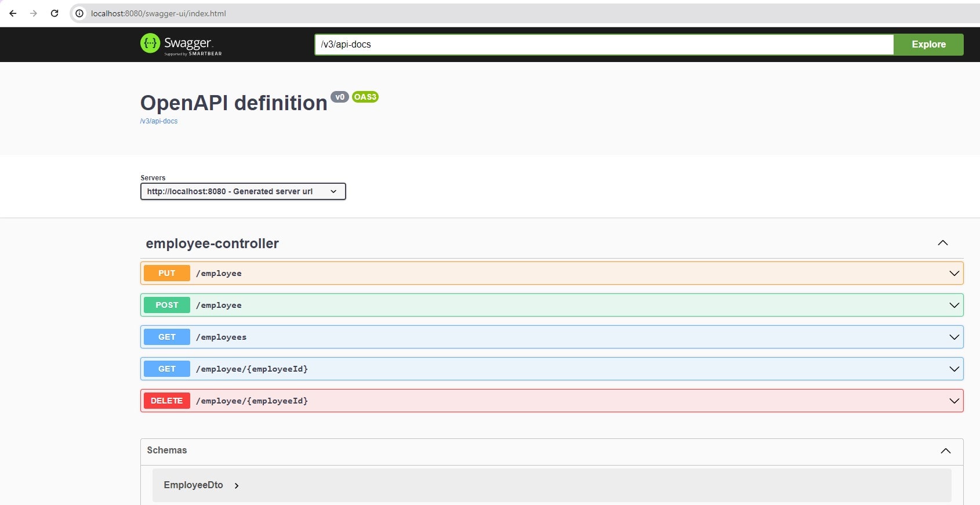Click the Servers label
The width and height of the screenshot is (980, 505).
tap(153, 178)
